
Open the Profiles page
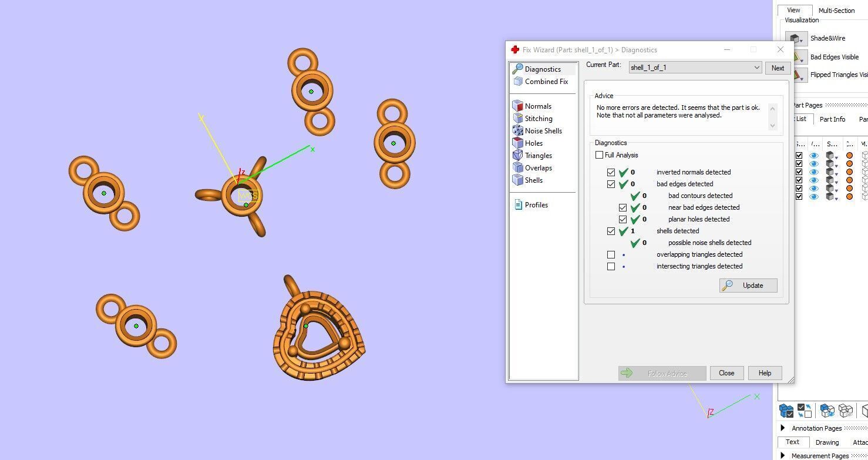click(x=531, y=205)
